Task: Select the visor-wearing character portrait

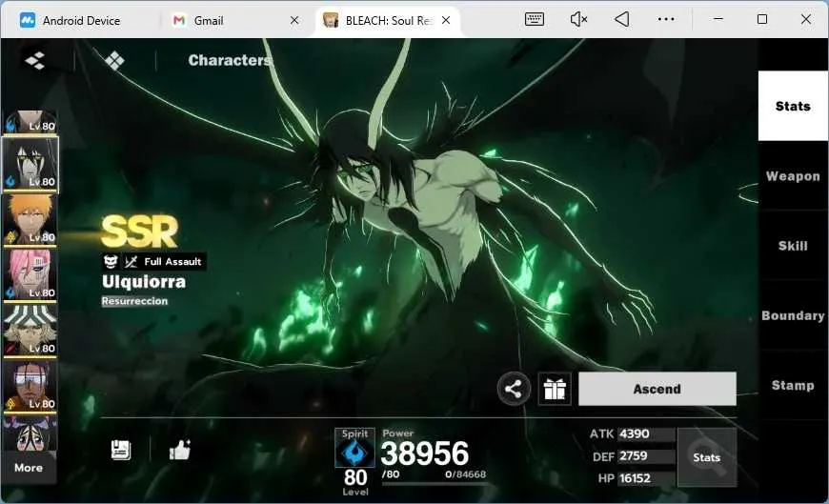Action: coord(30,386)
